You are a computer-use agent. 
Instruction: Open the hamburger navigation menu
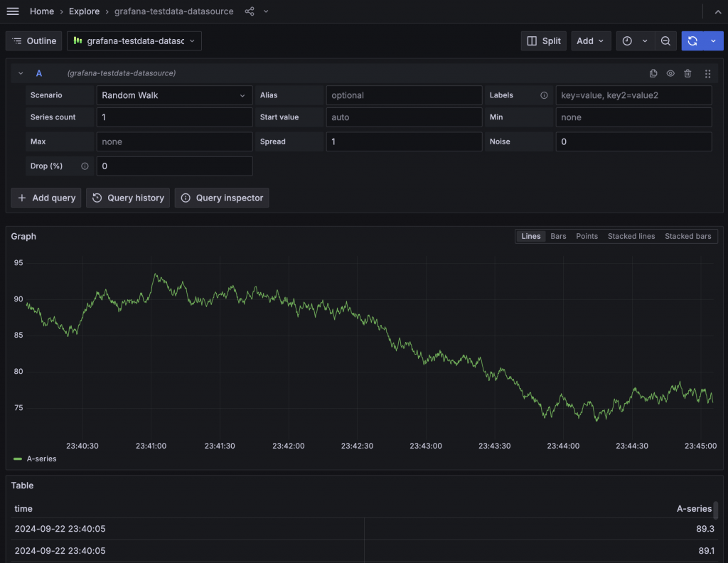[x=13, y=11]
